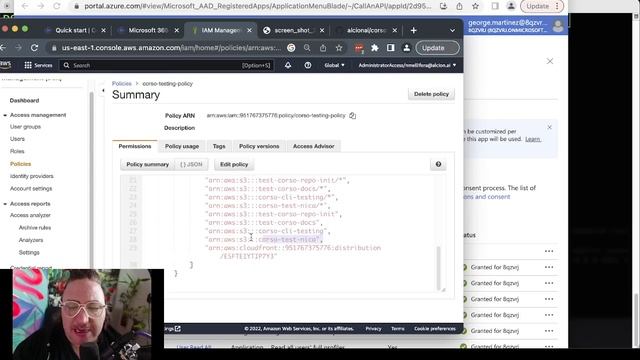Click the zoom magnifier in AWS address bar
This screenshot has width=640, height=360.
(307, 48)
